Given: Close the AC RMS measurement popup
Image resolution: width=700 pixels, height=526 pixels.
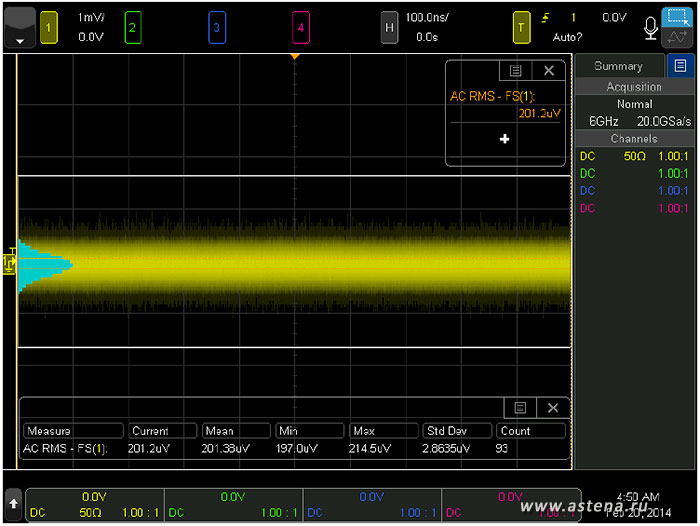Looking at the screenshot, I should (x=549, y=71).
